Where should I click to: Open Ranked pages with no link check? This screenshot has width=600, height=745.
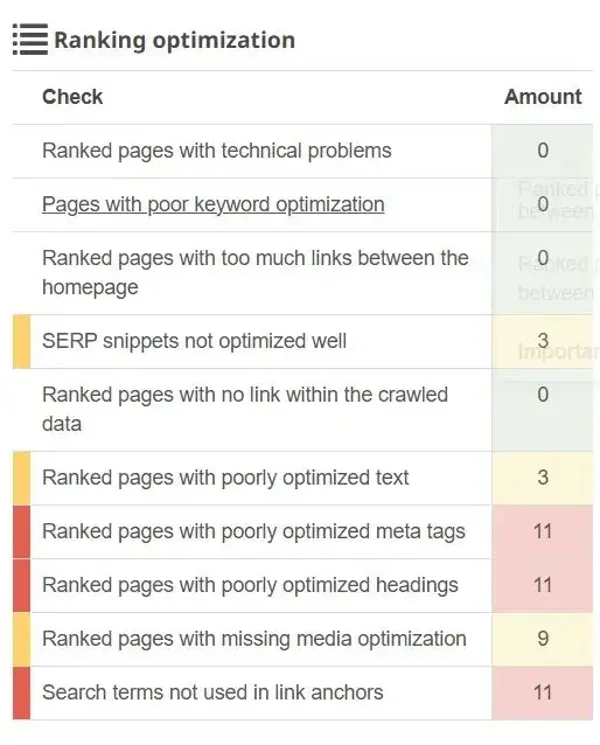click(x=245, y=409)
